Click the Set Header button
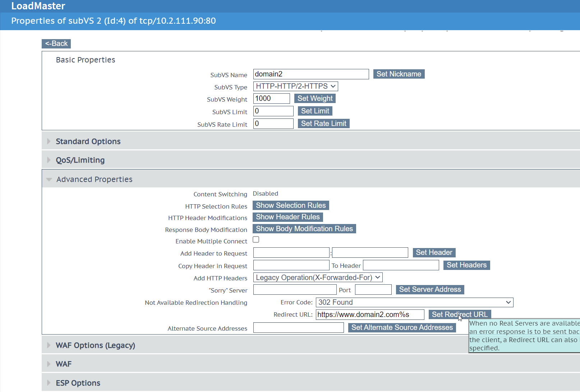Image resolution: width=580 pixels, height=392 pixels. point(434,252)
